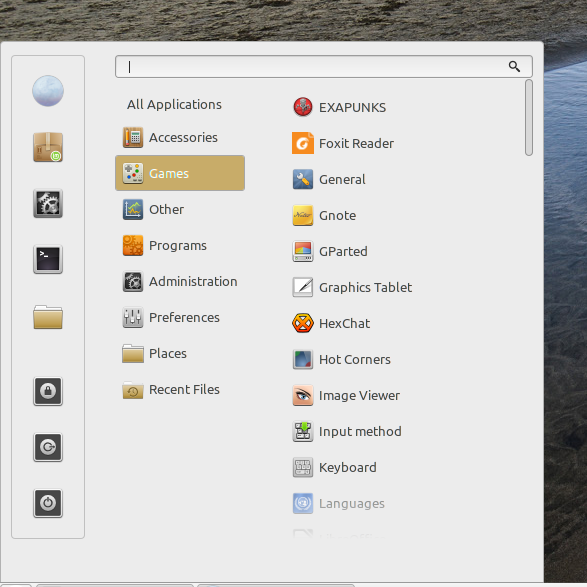This screenshot has width=587, height=587.
Task: Click the search magnifier icon
Action: point(514,67)
